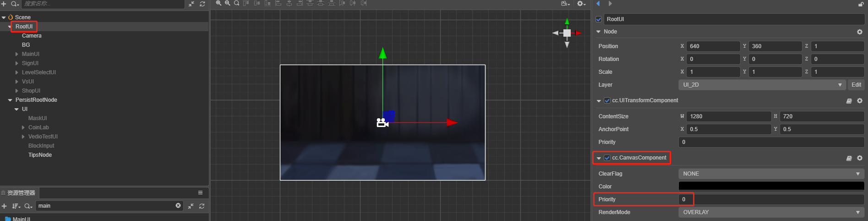Expand the VsUI node
The image size is (868, 221).
[17, 82]
